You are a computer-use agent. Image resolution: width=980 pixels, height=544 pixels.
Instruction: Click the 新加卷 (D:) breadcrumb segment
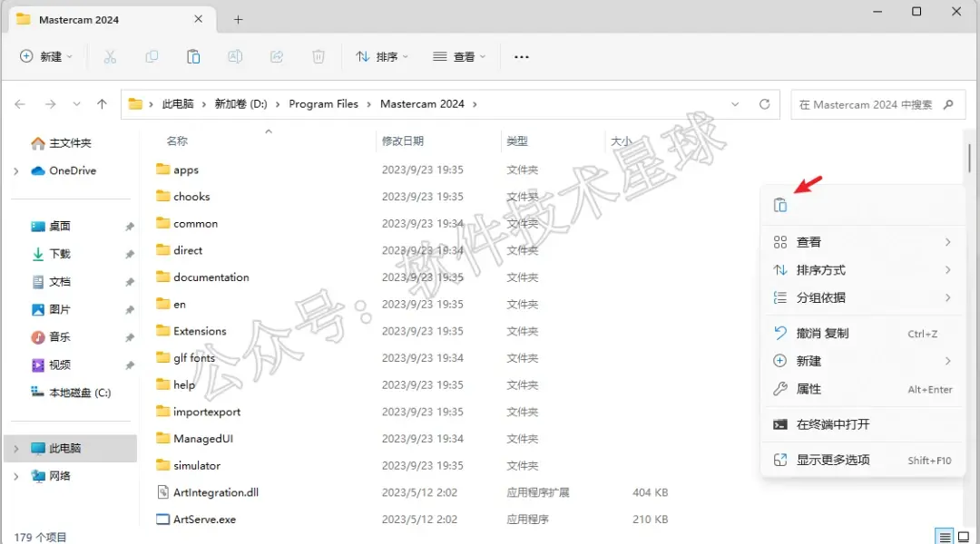coord(241,104)
